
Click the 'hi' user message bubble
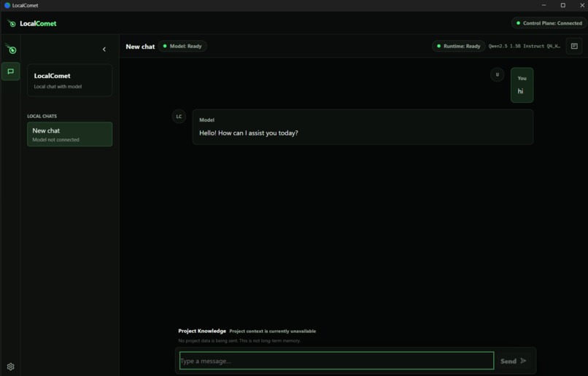(x=522, y=85)
